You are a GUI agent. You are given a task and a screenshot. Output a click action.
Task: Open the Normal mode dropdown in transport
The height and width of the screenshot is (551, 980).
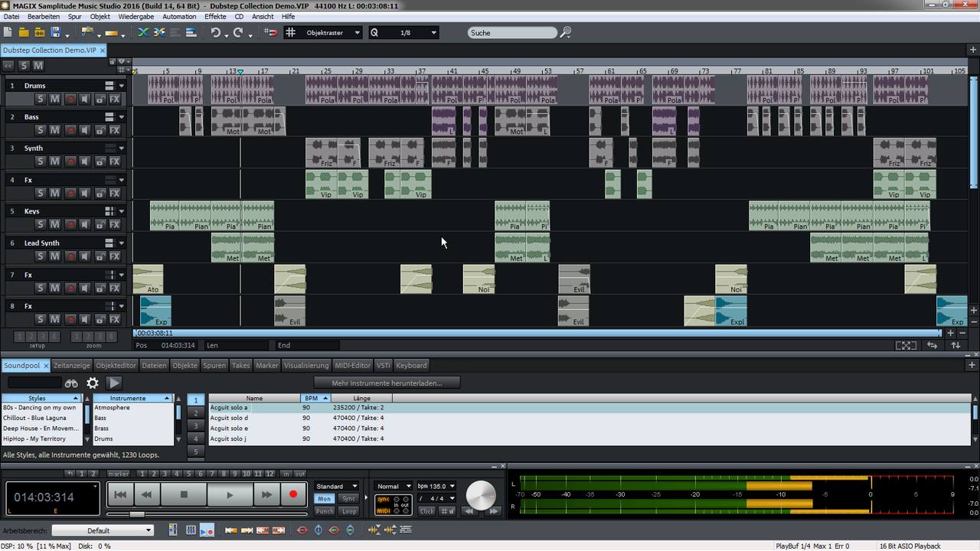[x=394, y=486]
